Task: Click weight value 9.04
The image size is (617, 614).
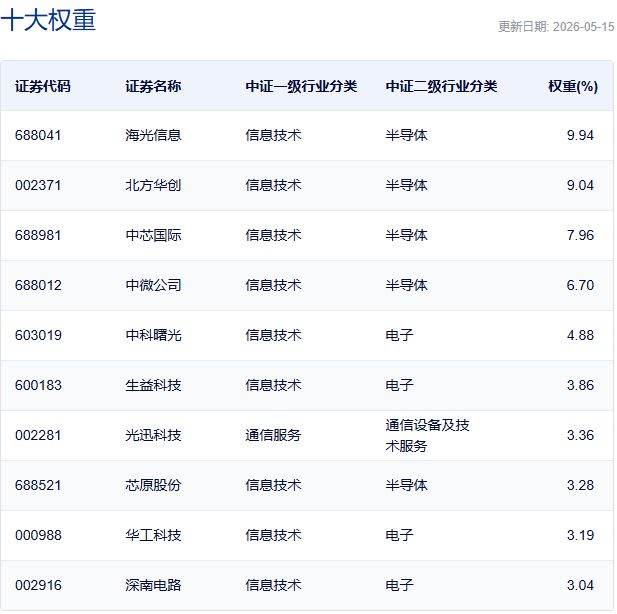Action: point(580,185)
